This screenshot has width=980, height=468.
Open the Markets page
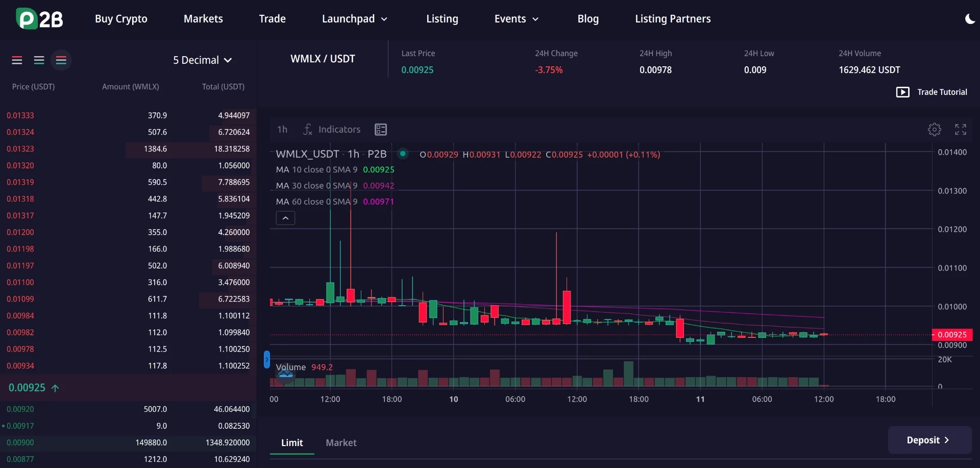[x=203, y=19]
